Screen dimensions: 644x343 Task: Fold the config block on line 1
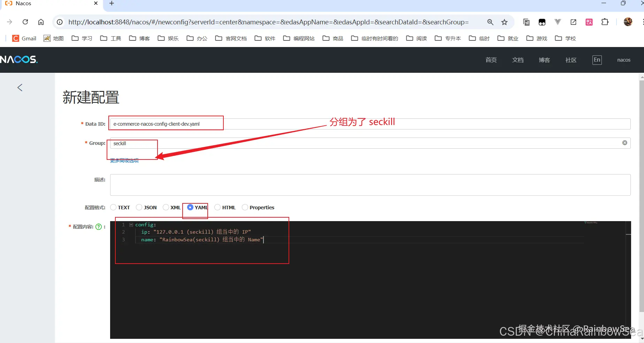click(131, 225)
